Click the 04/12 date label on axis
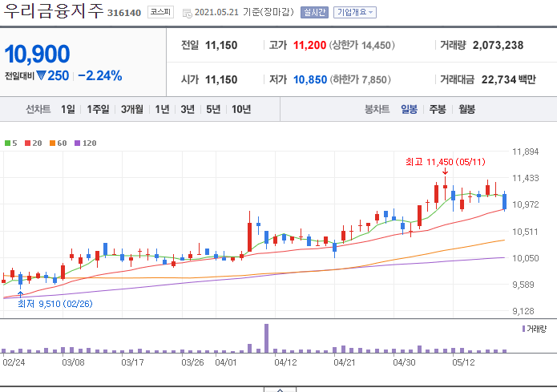 (x=285, y=362)
